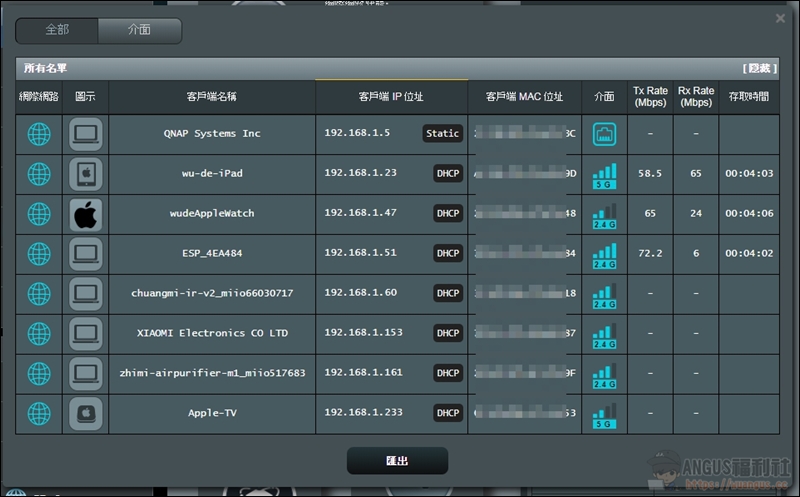Click the 2.4G signal icon for XIAOMI Electronics

pyautogui.click(x=604, y=334)
